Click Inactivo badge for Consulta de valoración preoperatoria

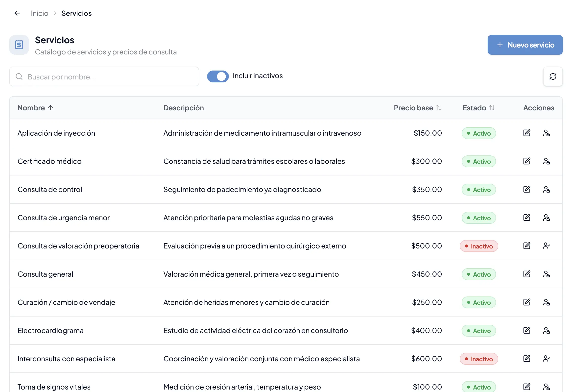pos(479,246)
